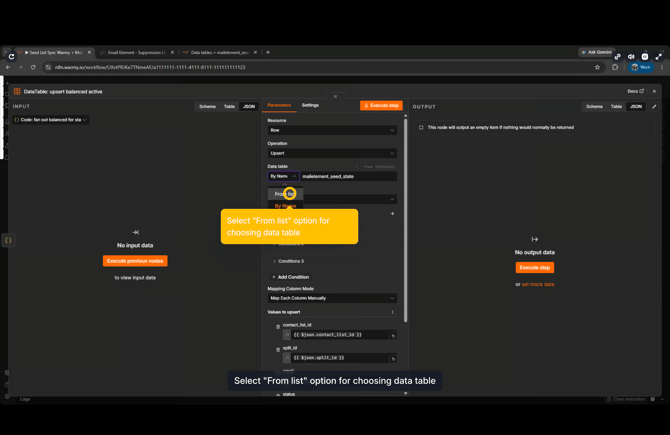Screen dimensions: 670x435
Task: Click the contact_list_id expression field
Action: point(340,335)
